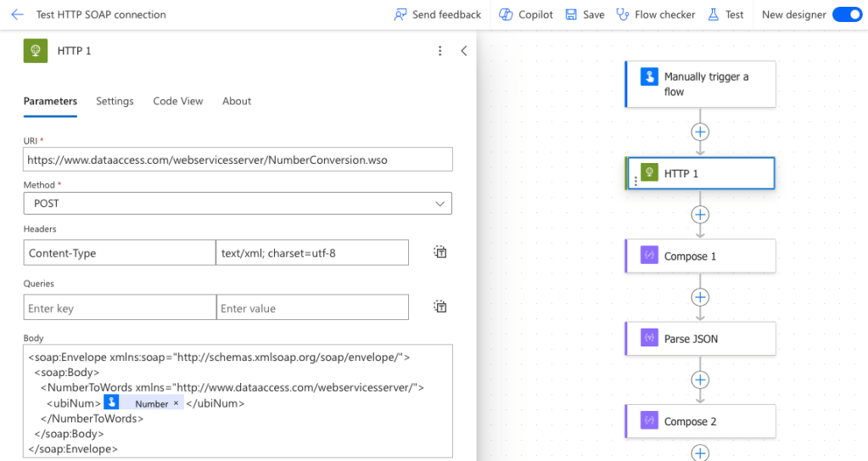Collapse the HTTP 1 panel with the chevron

click(463, 51)
